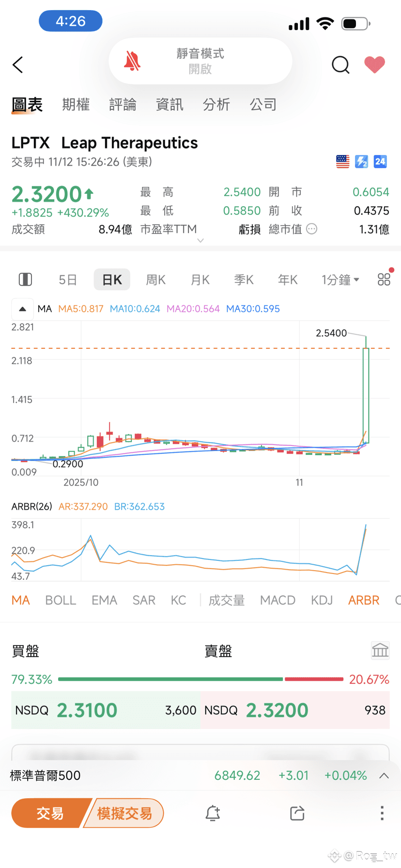Viewport: 401px width, 868px height.
Task: Tap the buy/sell ratio bar
Action: 200,679
